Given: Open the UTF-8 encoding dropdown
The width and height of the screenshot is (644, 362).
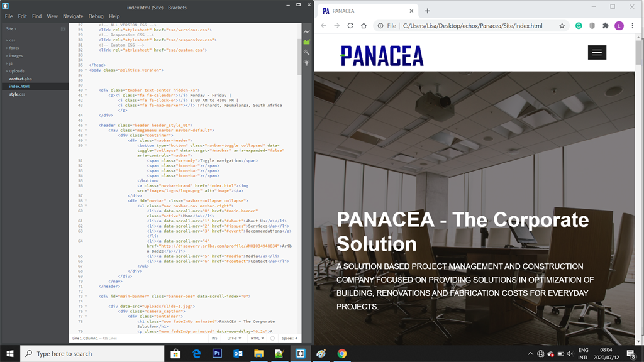Looking at the screenshot, I should [234, 339].
